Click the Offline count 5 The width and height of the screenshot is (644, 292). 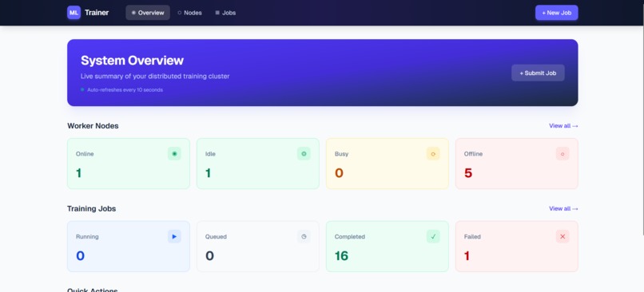click(468, 173)
